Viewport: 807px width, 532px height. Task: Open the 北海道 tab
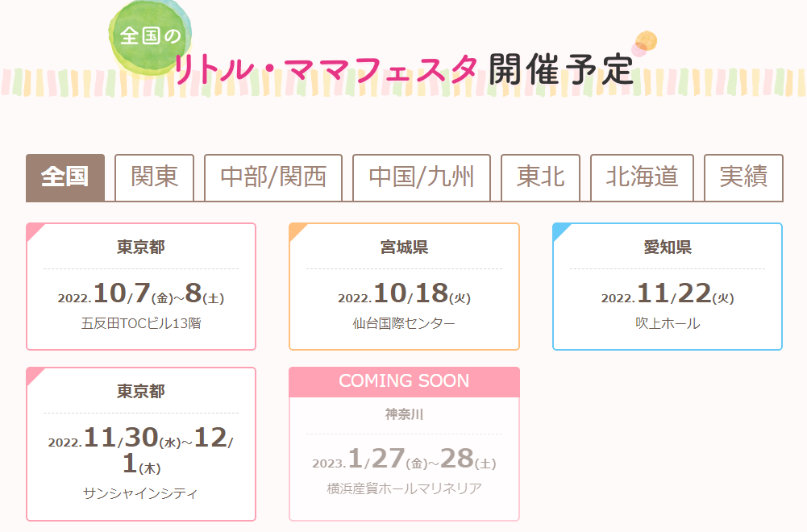coord(642,177)
